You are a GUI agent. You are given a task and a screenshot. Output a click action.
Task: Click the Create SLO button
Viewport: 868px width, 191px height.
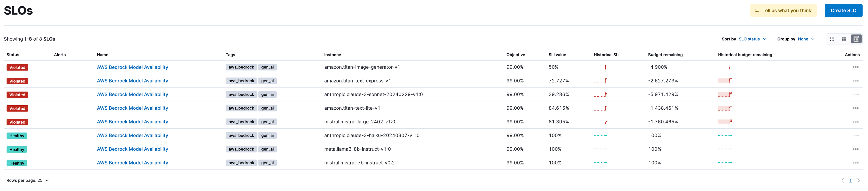click(x=843, y=10)
